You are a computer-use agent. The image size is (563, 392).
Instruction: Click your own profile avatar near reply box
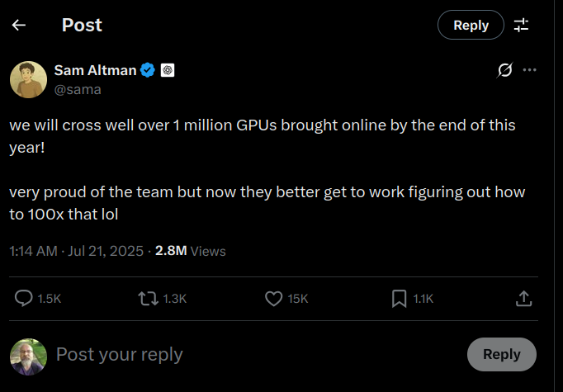pos(28,357)
